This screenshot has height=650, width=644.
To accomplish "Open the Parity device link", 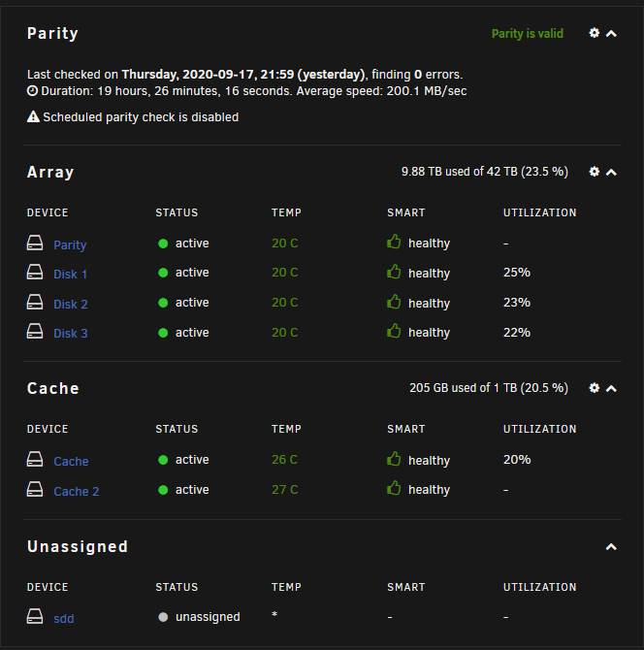I will click(70, 245).
